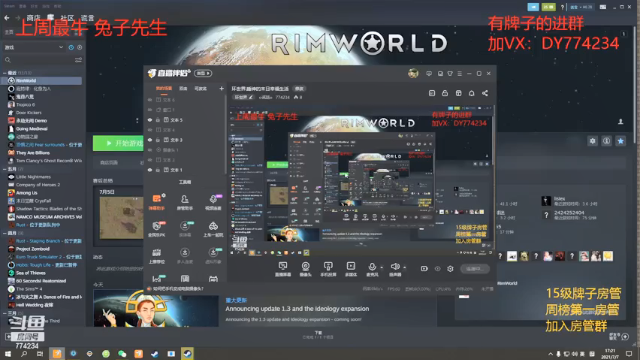Screen dimensions: 640x360
Task: Open the mode switch pill beside streaming logo
Action: [x=203, y=73]
